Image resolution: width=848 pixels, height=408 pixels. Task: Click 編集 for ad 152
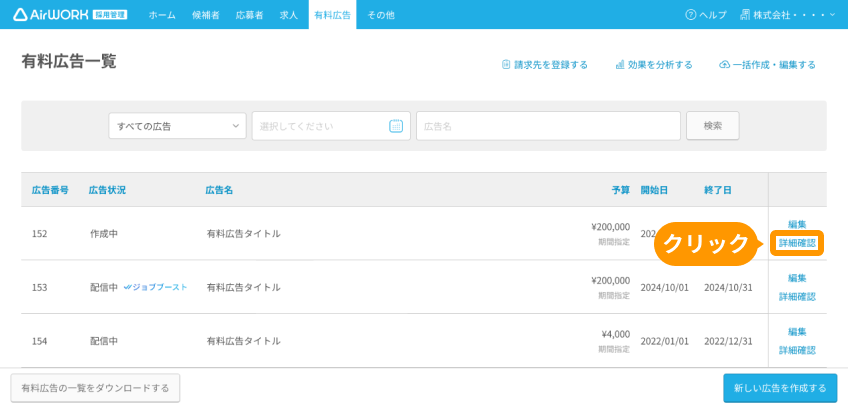[797, 224]
